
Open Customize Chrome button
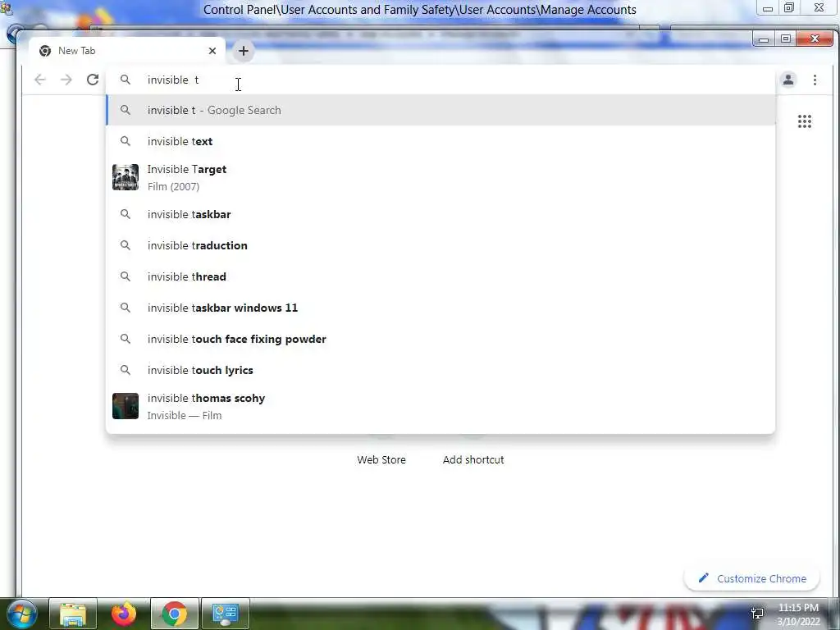(x=752, y=578)
